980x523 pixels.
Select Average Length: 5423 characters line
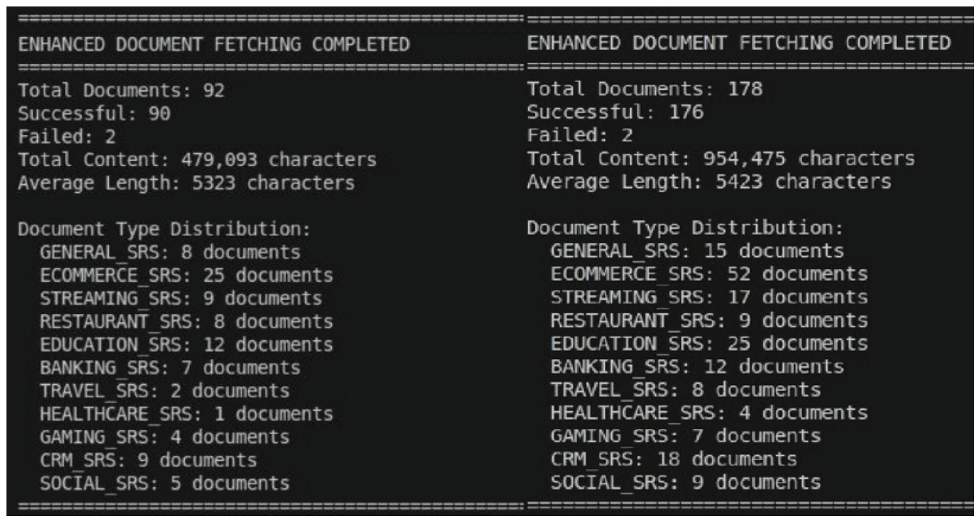(x=709, y=182)
